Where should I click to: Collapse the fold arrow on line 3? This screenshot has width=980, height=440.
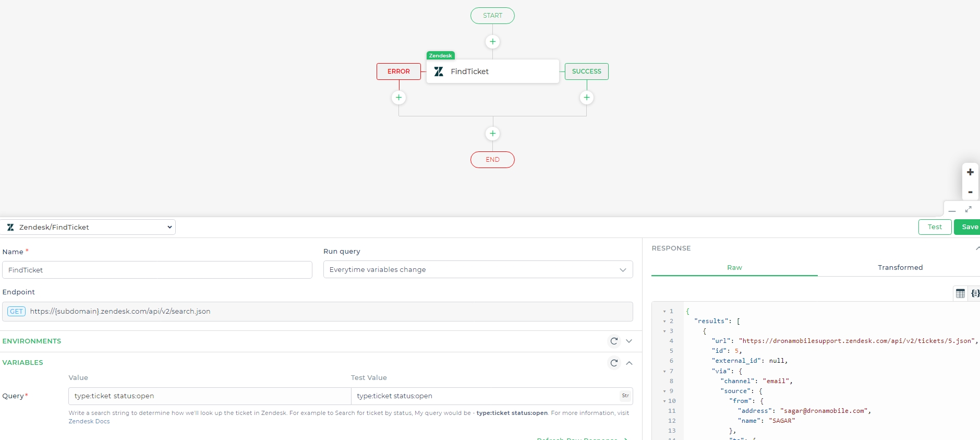(x=664, y=331)
